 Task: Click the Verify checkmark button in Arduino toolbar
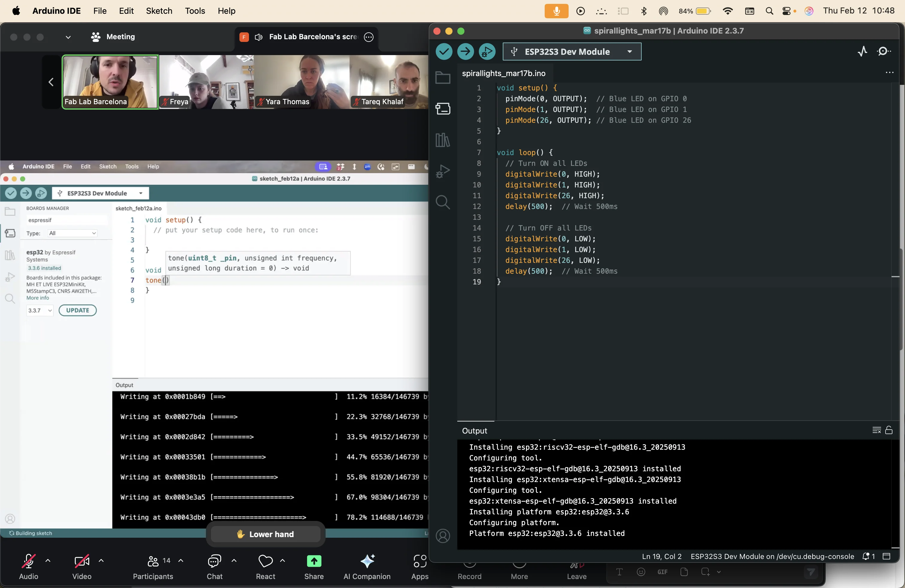(x=444, y=52)
